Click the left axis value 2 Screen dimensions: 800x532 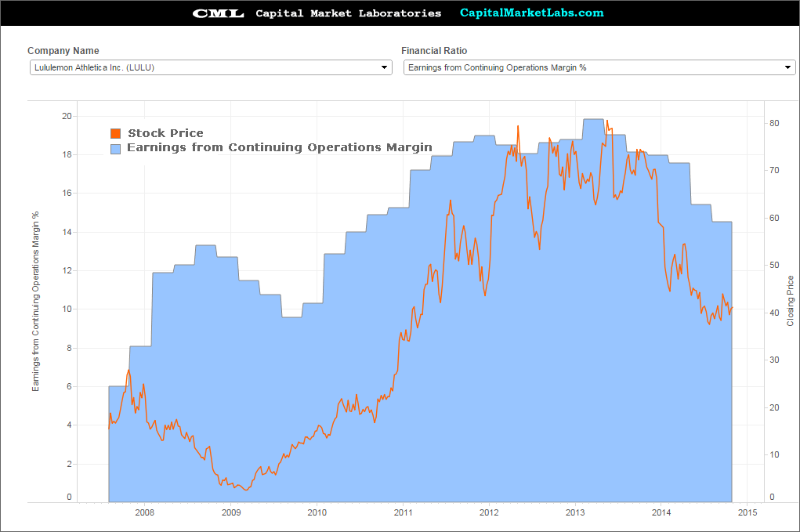point(70,464)
